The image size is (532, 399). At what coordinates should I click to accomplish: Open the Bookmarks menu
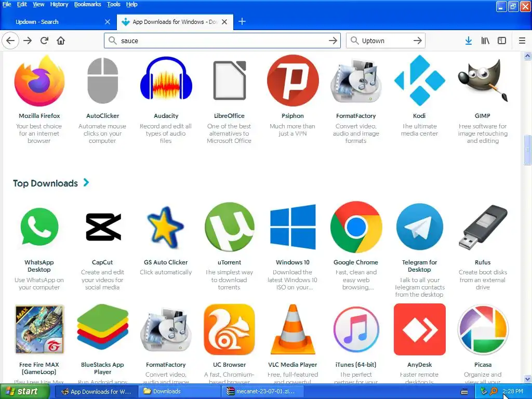(87, 4)
